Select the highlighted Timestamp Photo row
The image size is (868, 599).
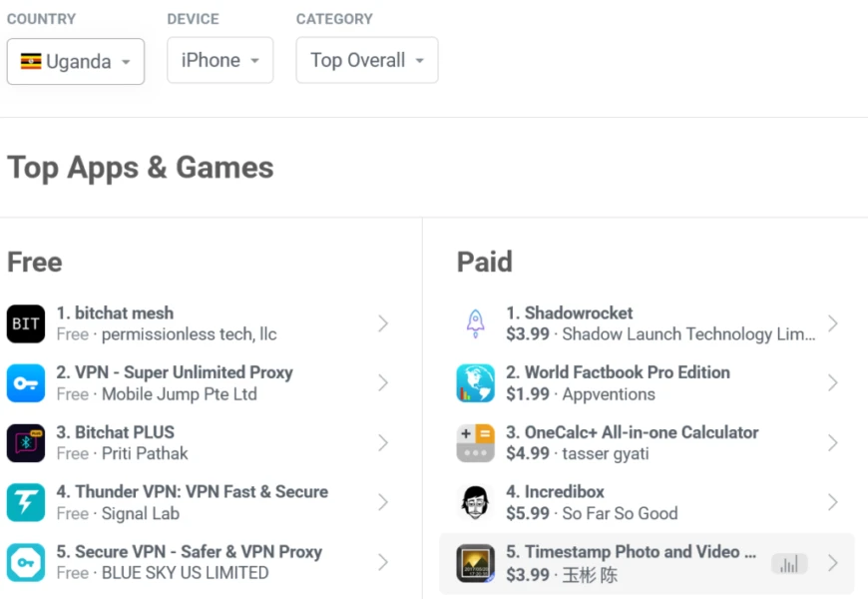tap(619, 562)
